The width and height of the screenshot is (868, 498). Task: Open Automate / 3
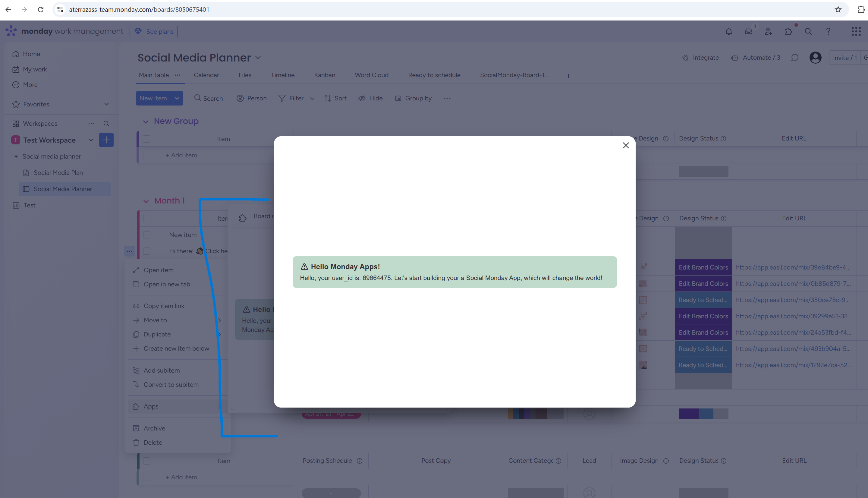click(x=756, y=58)
